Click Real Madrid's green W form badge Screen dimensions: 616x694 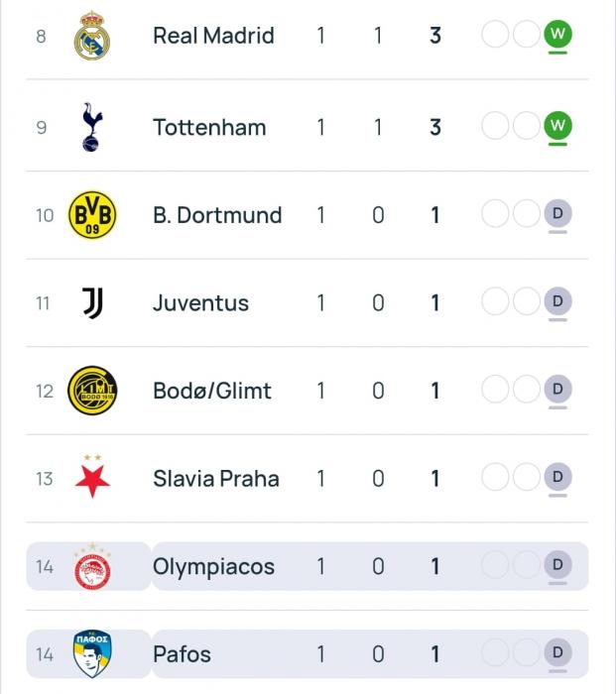tap(557, 36)
